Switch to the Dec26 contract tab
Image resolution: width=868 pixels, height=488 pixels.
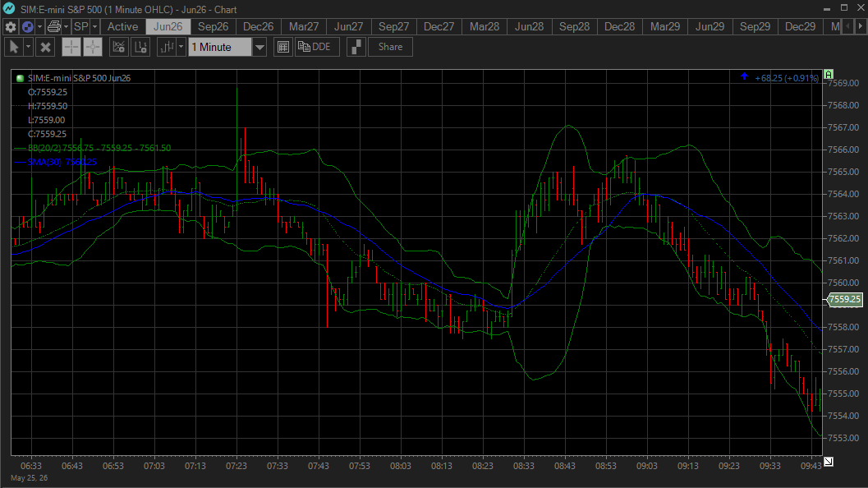pos(258,26)
